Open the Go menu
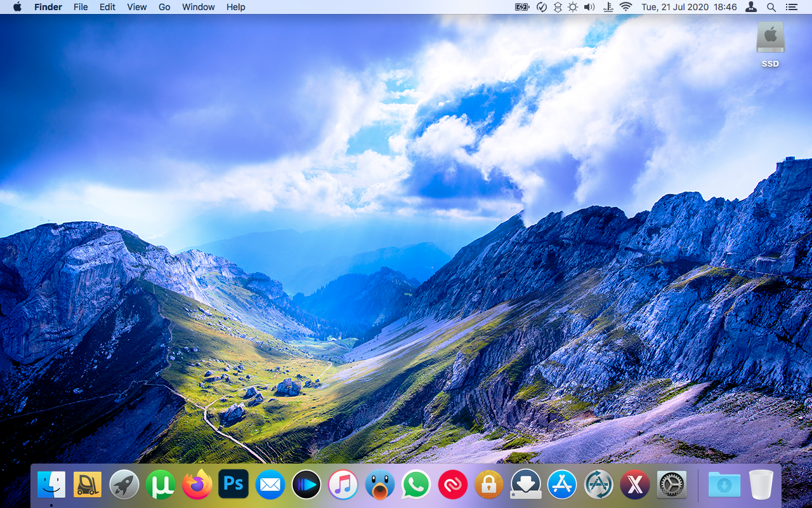 (x=164, y=7)
